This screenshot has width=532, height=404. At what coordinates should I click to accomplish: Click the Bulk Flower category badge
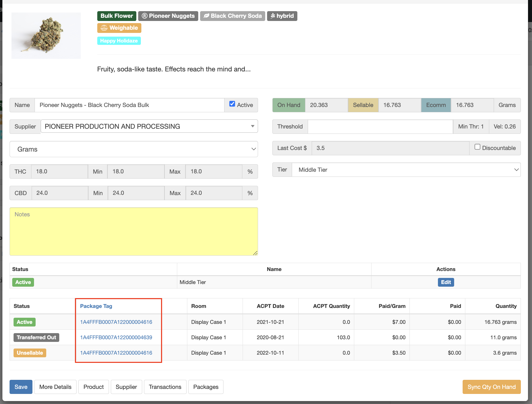tap(117, 16)
